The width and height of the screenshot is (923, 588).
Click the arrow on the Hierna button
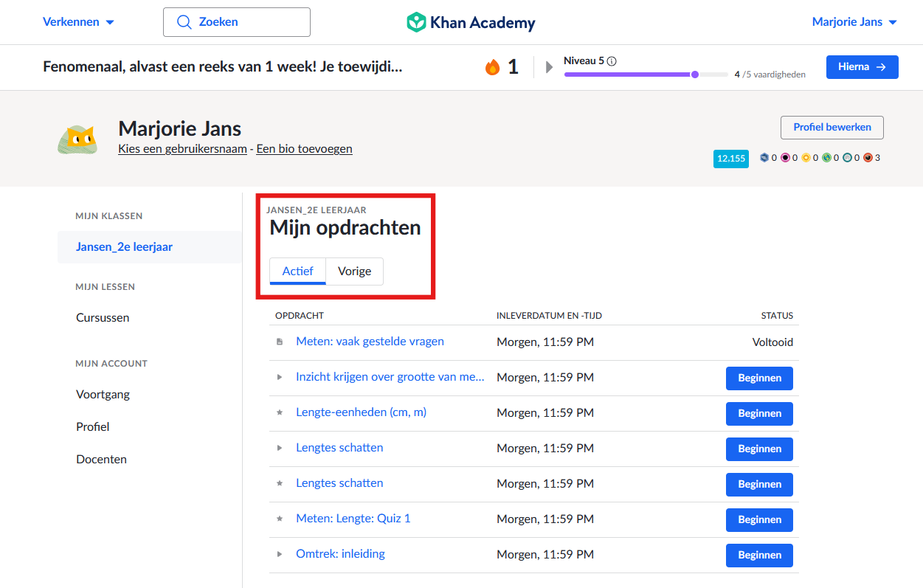(x=881, y=67)
